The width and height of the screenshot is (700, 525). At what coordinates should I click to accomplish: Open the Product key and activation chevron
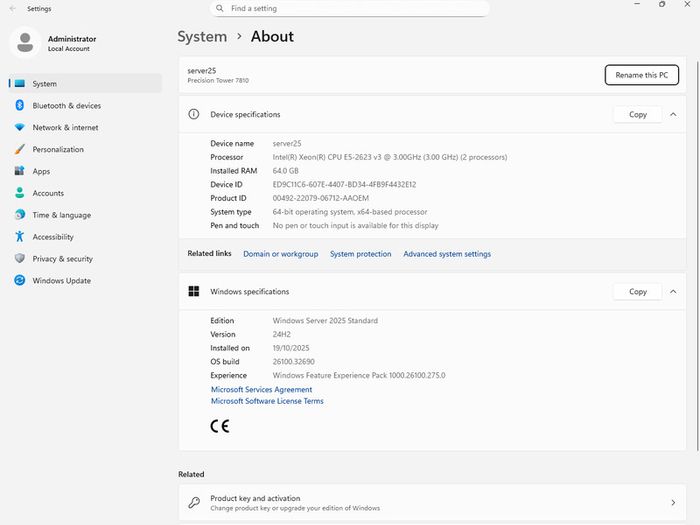coord(673,503)
